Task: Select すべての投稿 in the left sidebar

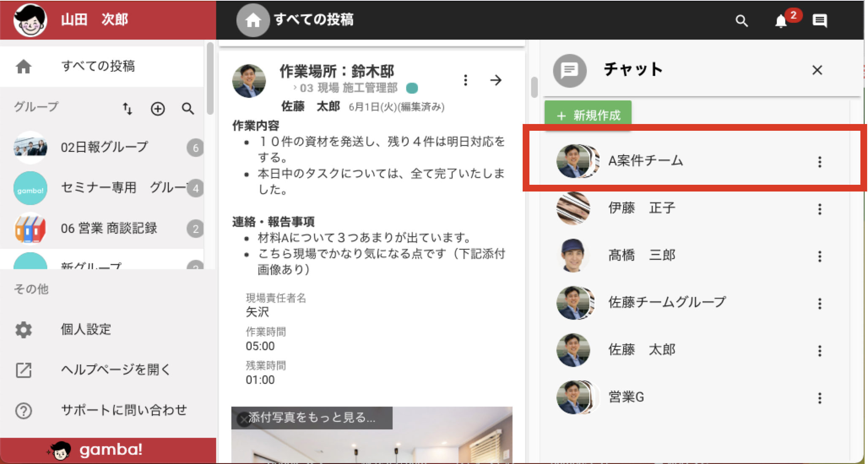Action: pos(102,66)
